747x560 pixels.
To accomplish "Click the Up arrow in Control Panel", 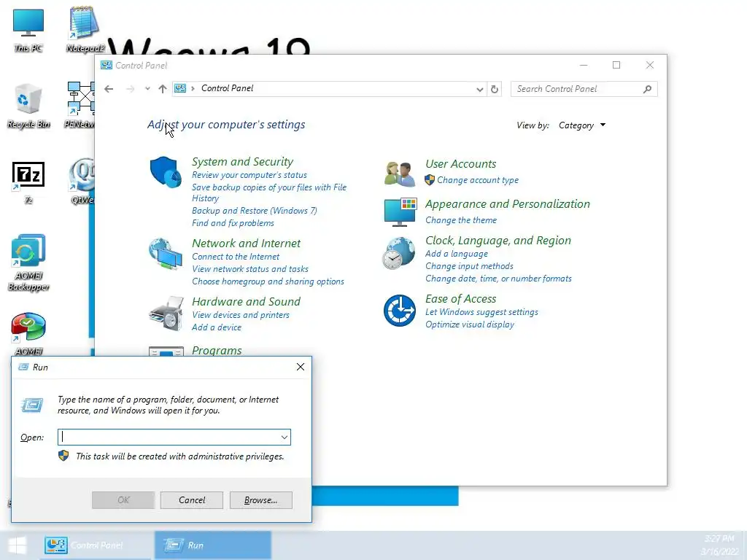I will pos(163,89).
